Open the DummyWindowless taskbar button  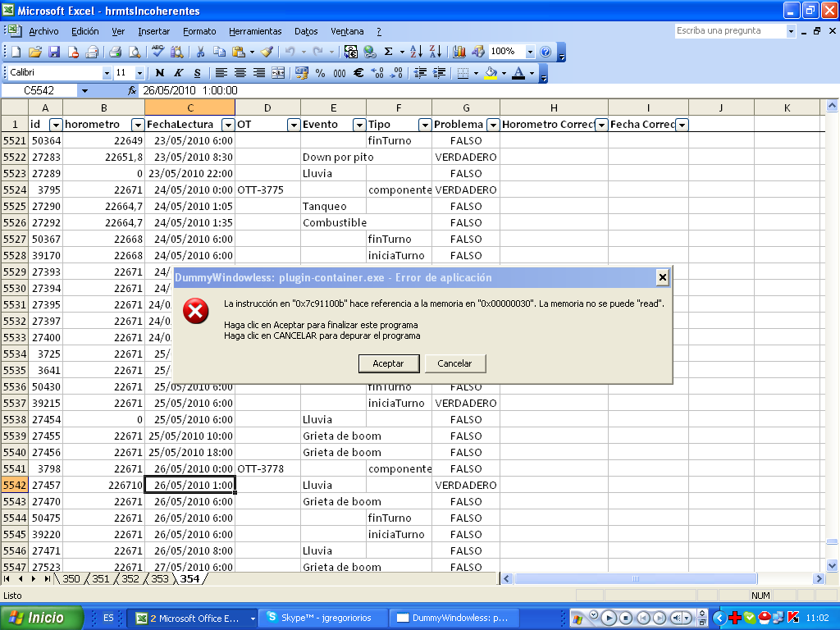click(454, 618)
